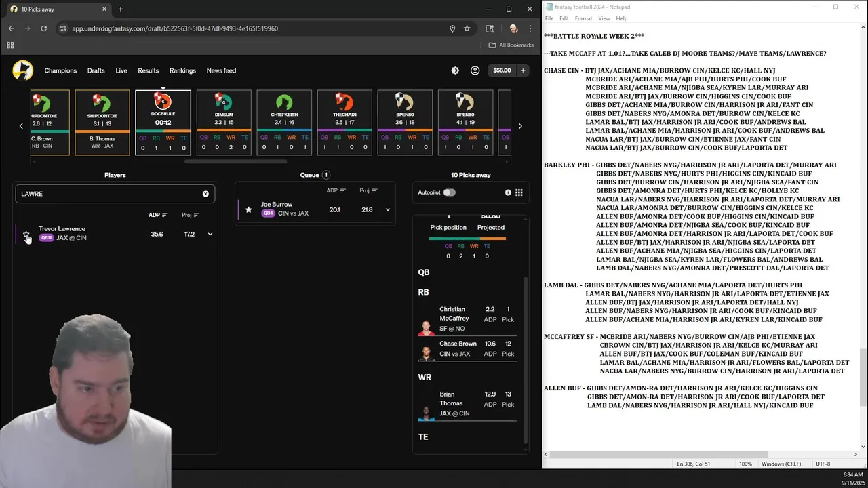Open All Bookmarks folder
868x488 pixels.
pos(511,45)
